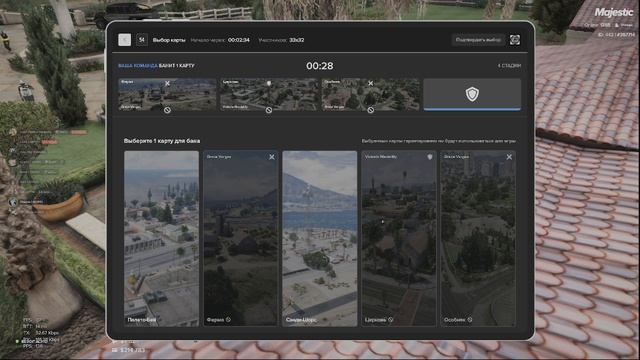Click the Выберите 1 карту для бана heading
The image size is (640, 360).
(x=162, y=141)
